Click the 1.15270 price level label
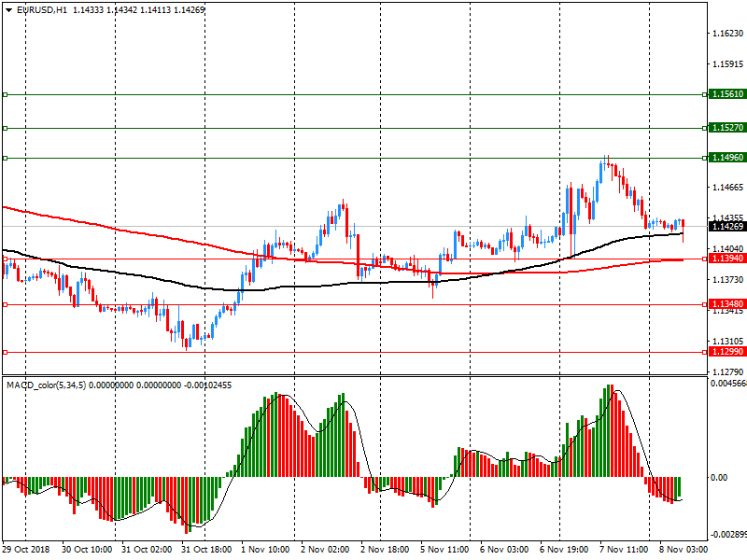Screen dimensions: 747x560 coord(726,127)
